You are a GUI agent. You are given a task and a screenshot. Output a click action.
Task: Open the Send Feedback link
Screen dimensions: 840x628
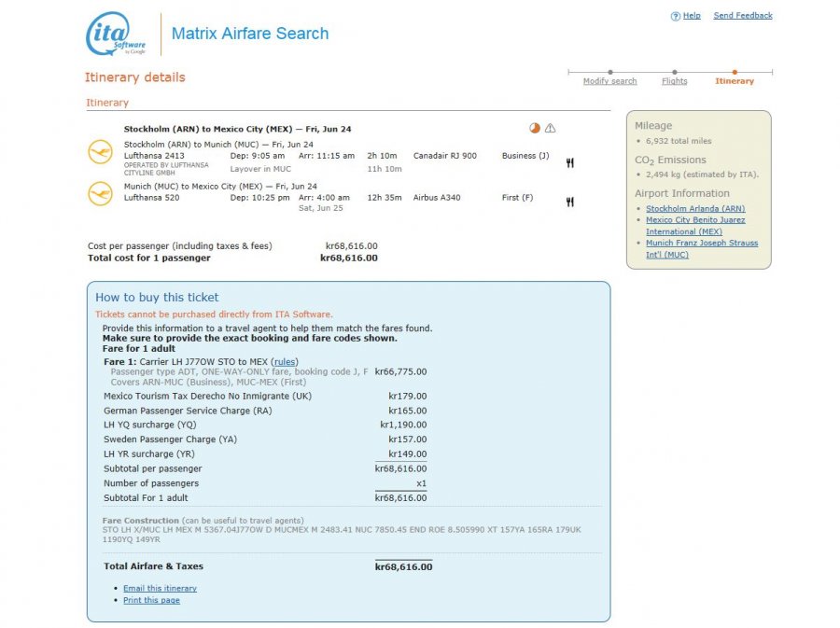click(743, 16)
